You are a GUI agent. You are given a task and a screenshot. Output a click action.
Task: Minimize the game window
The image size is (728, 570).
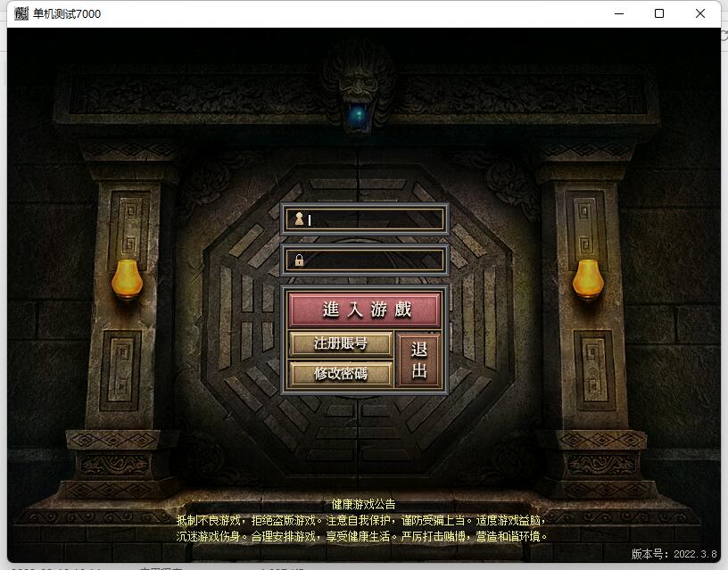[x=618, y=13]
